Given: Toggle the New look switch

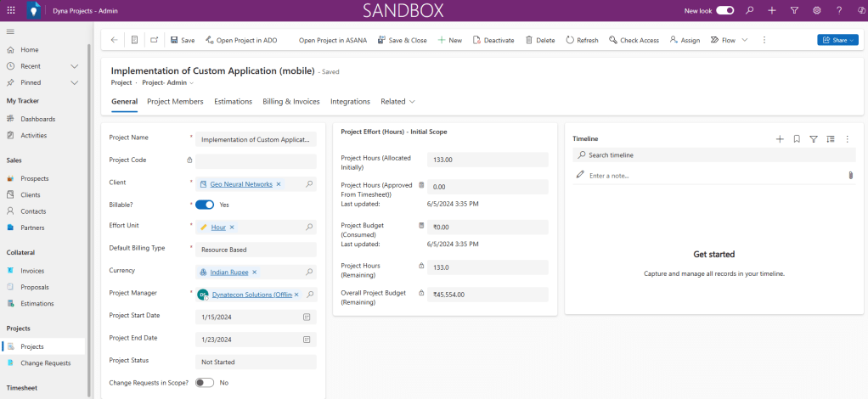Looking at the screenshot, I should pos(724,10).
